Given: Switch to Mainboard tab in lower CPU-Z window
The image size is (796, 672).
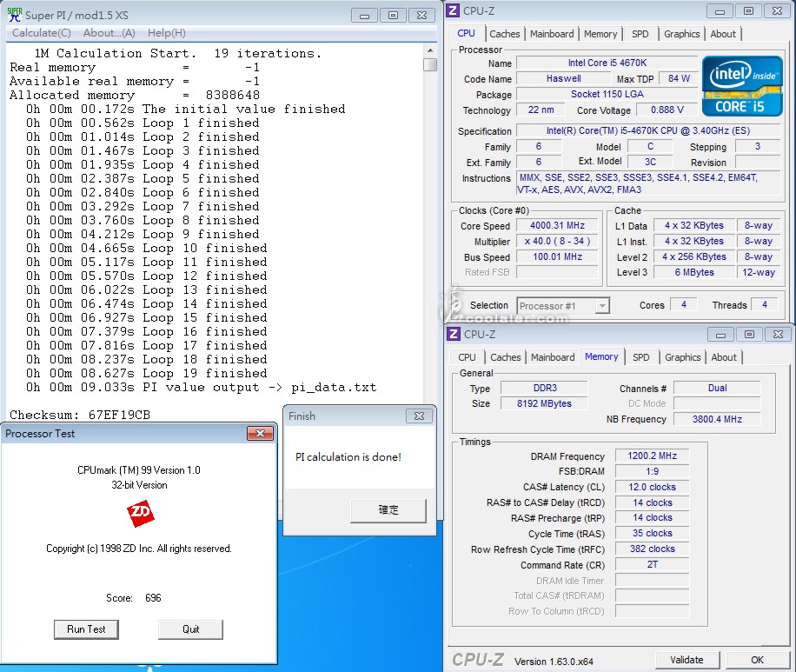Looking at the screenshot, I should pos(553,357).
